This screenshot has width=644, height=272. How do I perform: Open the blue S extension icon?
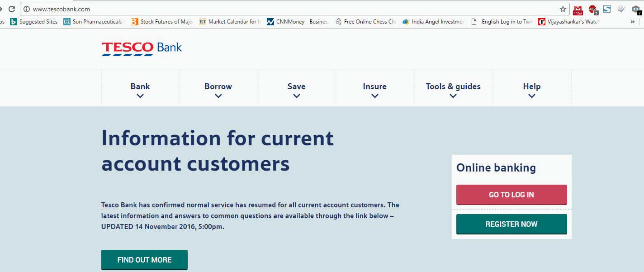click(607, 9)
